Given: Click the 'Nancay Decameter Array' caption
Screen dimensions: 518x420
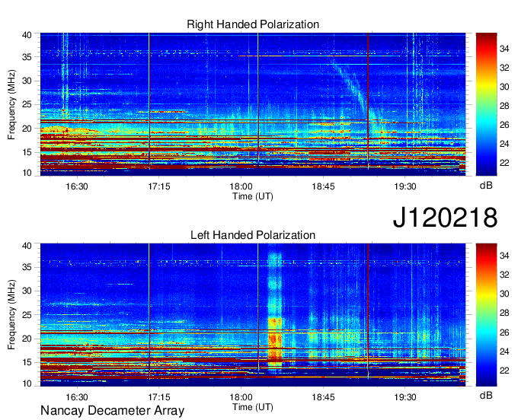Looking at the screenshot, I should click(112, 411).
